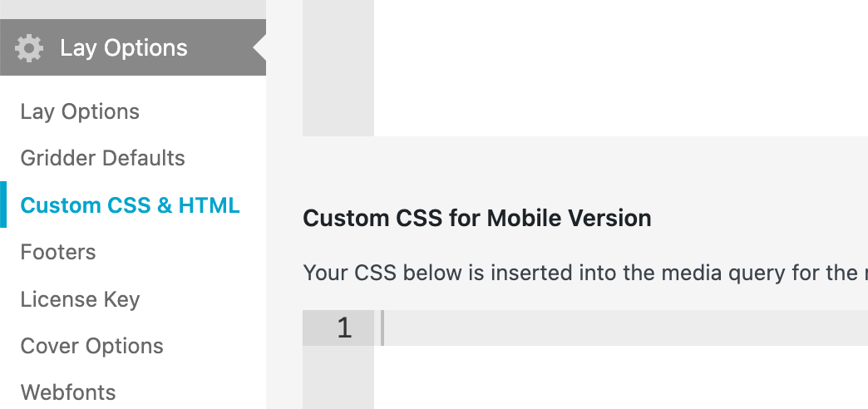Click the gear icon beside Lay Options
The image size is (868, 409).
point(29,48)
